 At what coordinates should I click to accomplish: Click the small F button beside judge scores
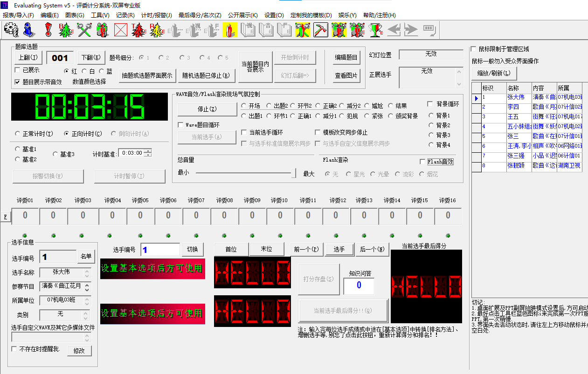pos(6,217)
